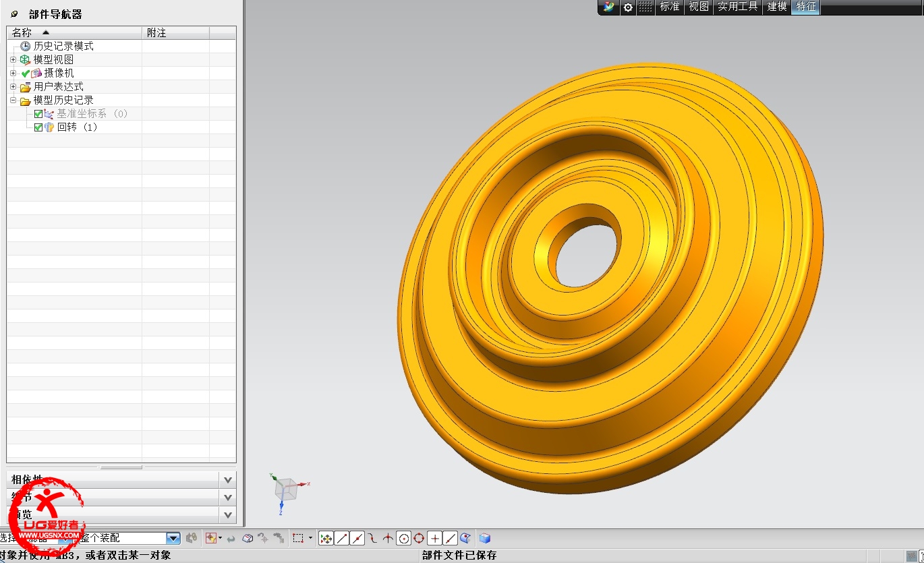Open the gear settings icon in top toolbar
The width and height of the screenshot is (924, 563).
point(628,7)
